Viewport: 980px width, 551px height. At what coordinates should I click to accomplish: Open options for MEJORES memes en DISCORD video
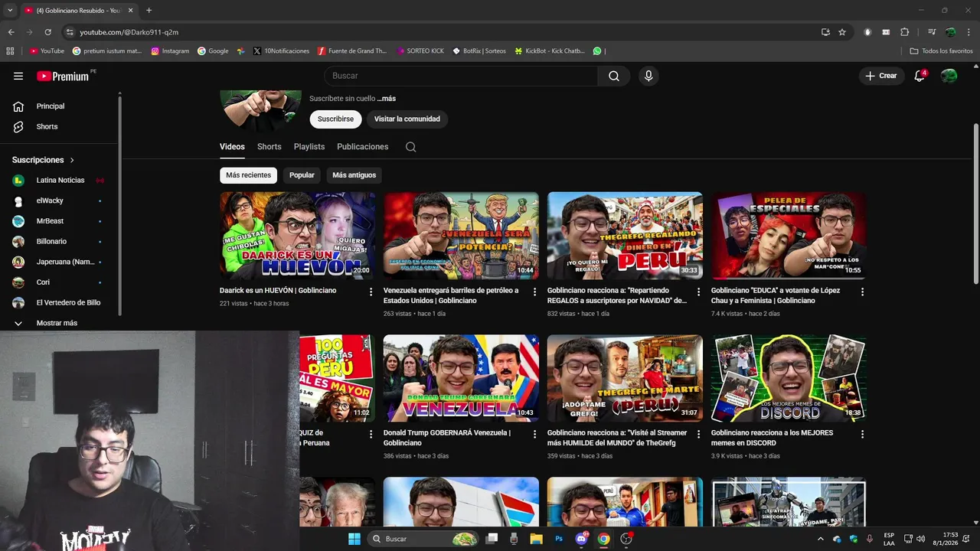pyautogui.click(x=862, y=434)
